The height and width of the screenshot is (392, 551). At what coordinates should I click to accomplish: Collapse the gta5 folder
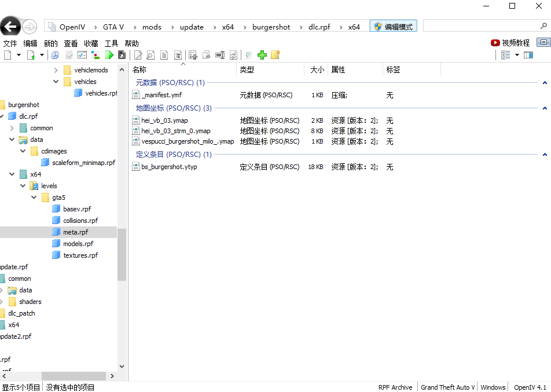point(34,197)
